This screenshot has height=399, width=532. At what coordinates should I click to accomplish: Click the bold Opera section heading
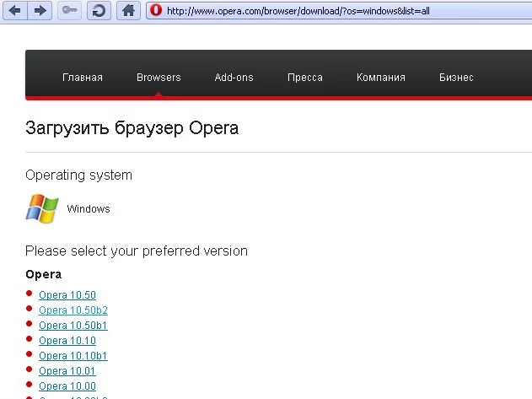pos(44,274)
